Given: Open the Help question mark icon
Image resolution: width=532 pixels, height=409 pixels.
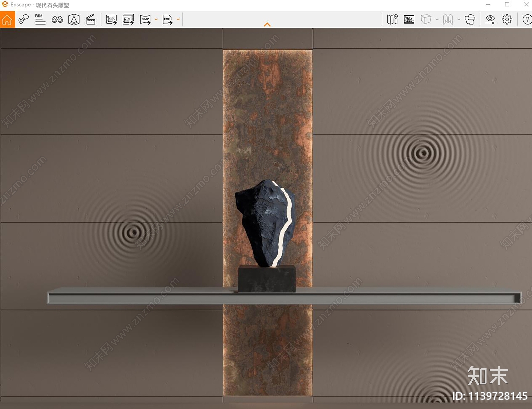Looking at the screenshot, I should click(527, 19).
